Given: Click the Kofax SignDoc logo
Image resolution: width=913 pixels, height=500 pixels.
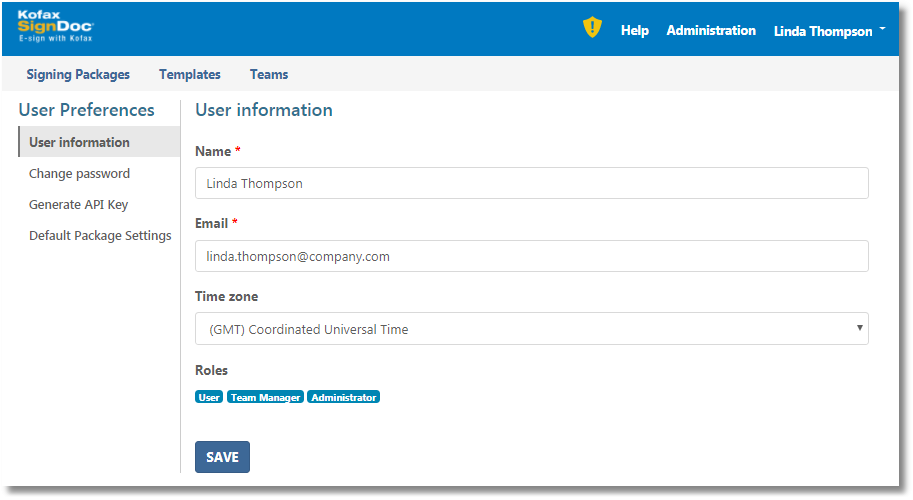Looking at the screenshot, I should [x=55, y=27].
